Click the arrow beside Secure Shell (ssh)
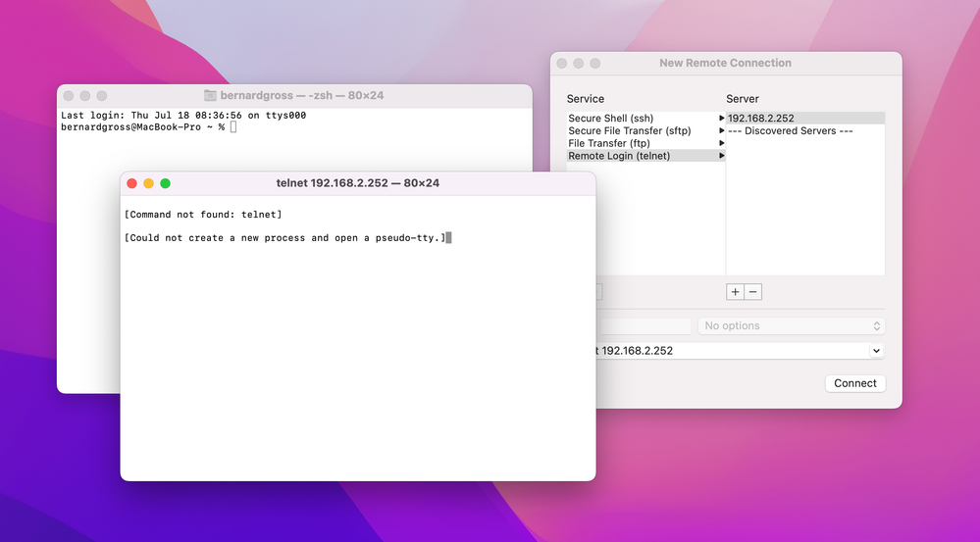Screen dimensions: 980x542 pyautogui.click(x=722, y=119)
